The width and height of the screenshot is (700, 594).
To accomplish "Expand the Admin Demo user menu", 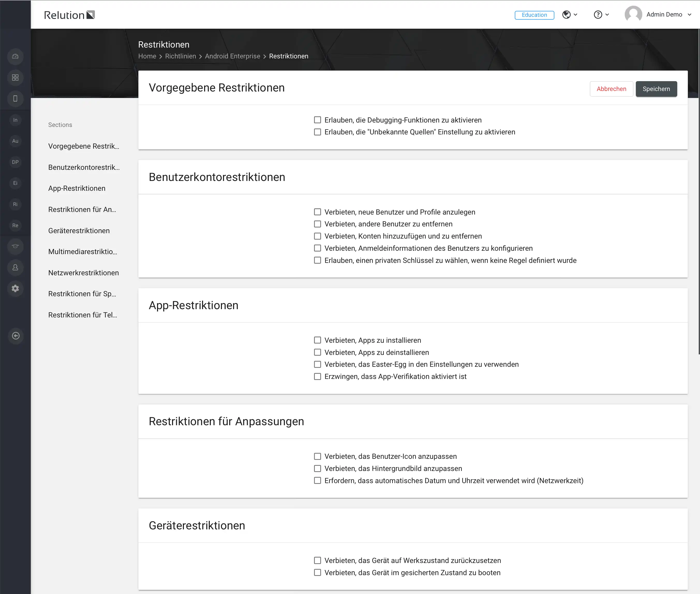I will [x=669, y=14].
